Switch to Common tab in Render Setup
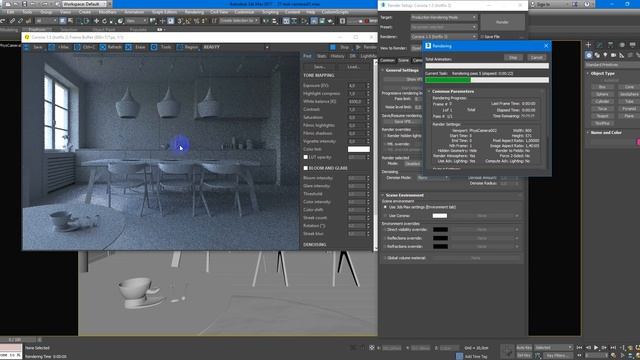 [x=388, y=60]
